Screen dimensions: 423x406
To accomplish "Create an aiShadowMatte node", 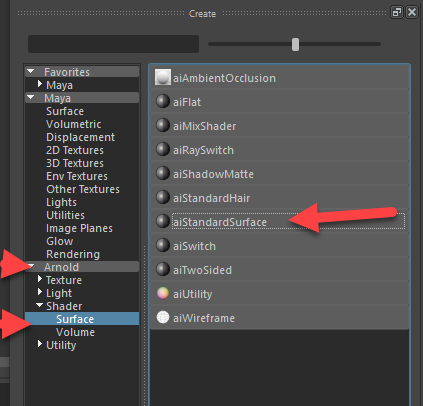I will coord(279,174).
